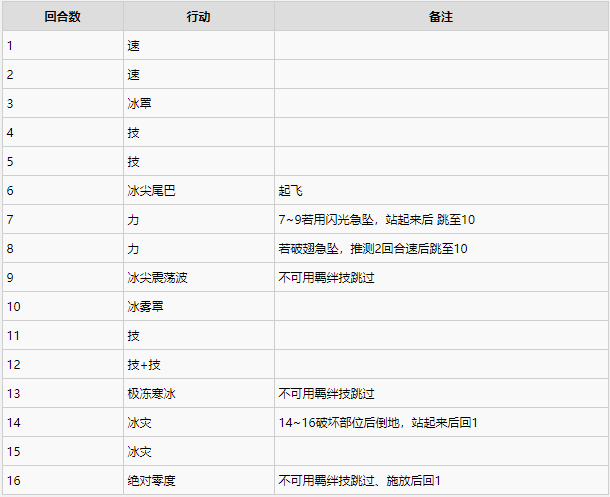Click round number 12 in 回合数 column

13,365
